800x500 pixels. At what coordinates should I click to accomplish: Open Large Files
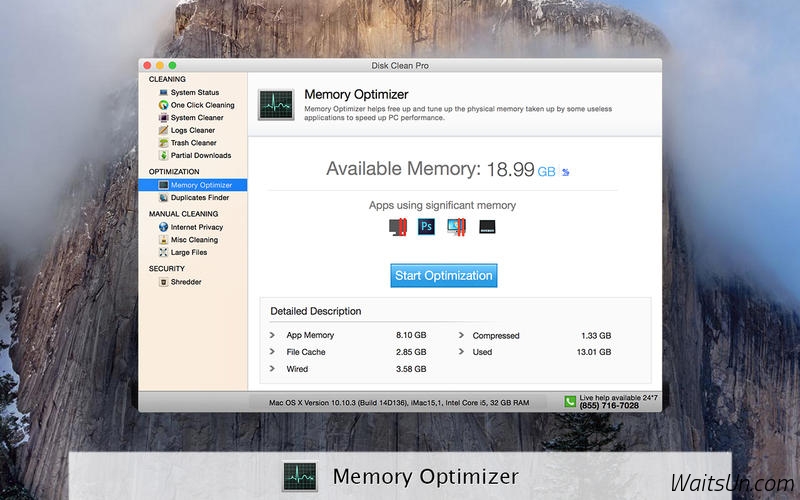[189, 253]
